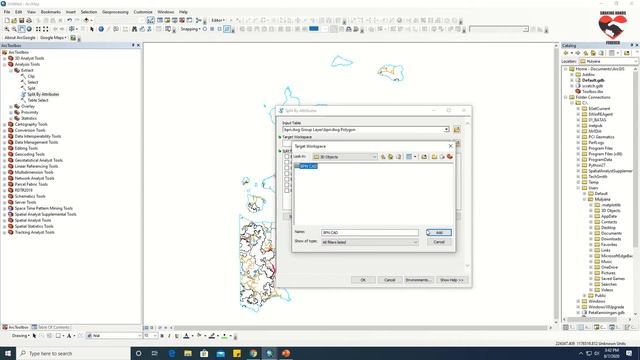Click the Fixed Zoom Out arrows icon
This screenshot has width=640, height=360.
[x=45, y=29]
